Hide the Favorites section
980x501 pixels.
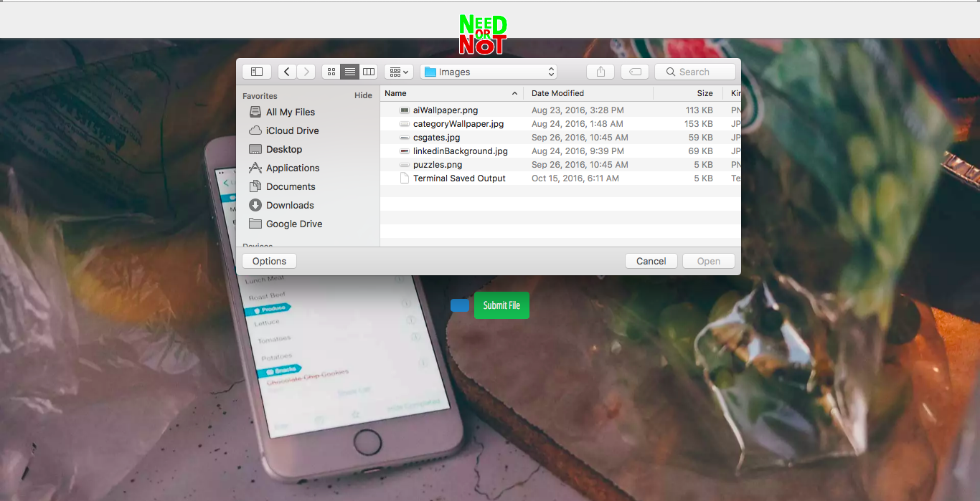(363, 95)
